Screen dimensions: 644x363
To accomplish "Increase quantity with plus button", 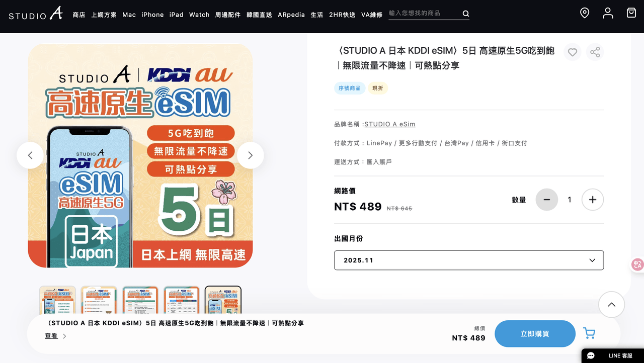I will click(593, 200).
